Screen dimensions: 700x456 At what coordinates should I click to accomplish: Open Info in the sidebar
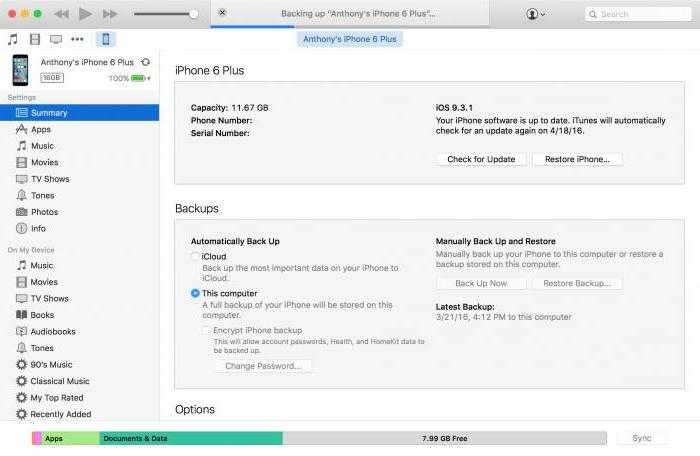(x=79, y=229)
